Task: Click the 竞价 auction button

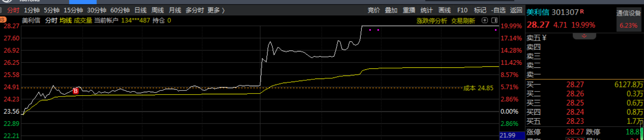Action: [x=374, y=10]
